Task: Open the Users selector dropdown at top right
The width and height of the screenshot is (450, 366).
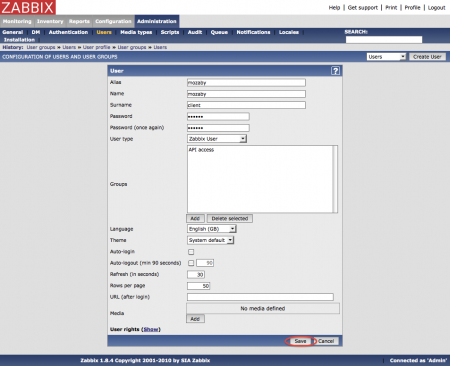Action: pos(386,57)
